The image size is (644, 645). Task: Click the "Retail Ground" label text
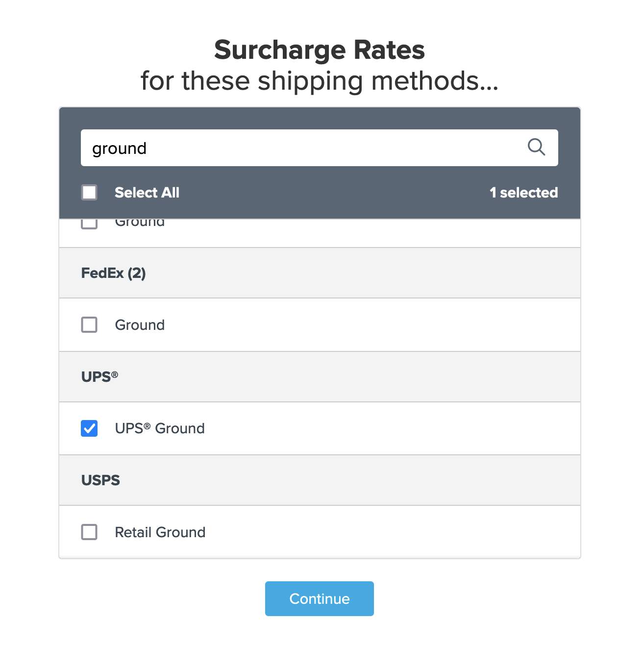point(160,532)
